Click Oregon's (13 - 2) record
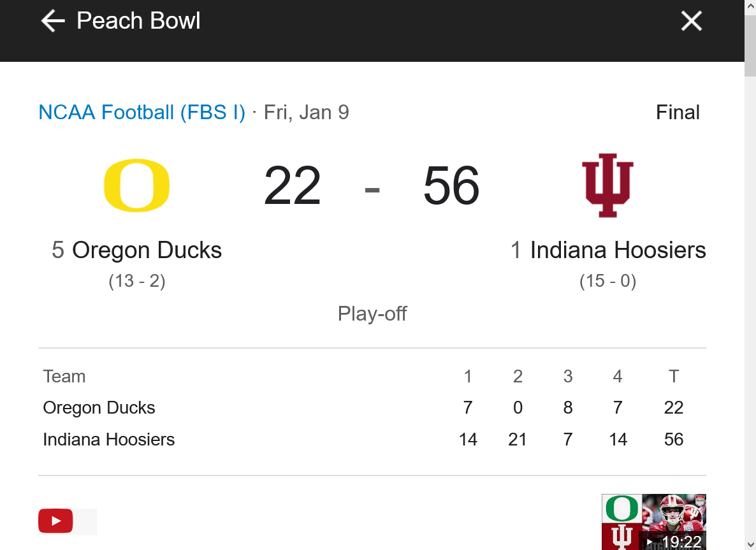This screenshot has height=550, width=756. pyautogui.click(x=136, y=281)
